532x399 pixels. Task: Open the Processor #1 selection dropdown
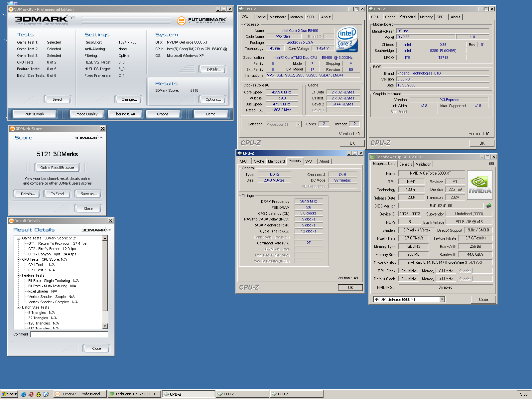[299, 124]
